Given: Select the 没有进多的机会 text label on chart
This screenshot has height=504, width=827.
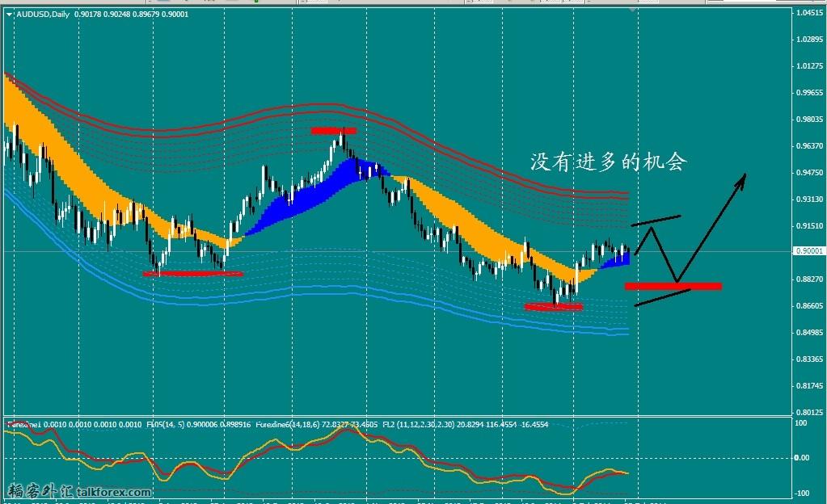Looking at the screenshot, I should (609, 162).
